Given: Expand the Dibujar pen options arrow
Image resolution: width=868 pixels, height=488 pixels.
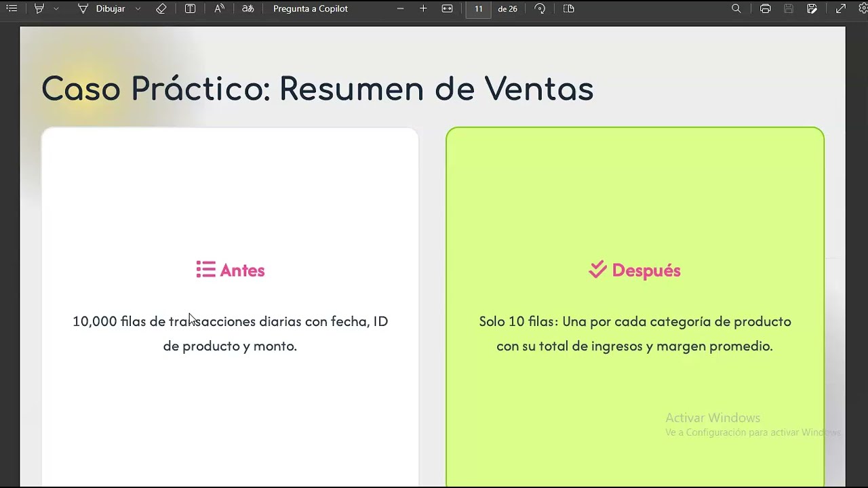Looking at the screenshot, I should click(138, 9).
